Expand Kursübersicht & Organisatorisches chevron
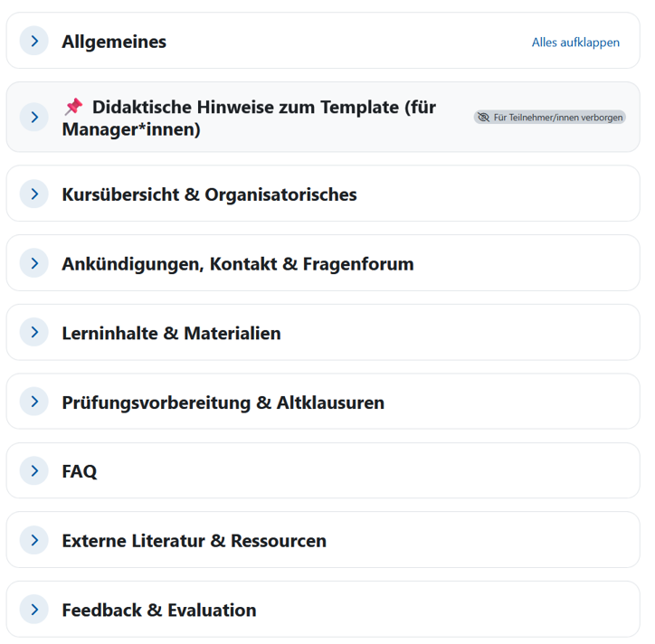This screenshot has height=644, width=655. (33, 194)
